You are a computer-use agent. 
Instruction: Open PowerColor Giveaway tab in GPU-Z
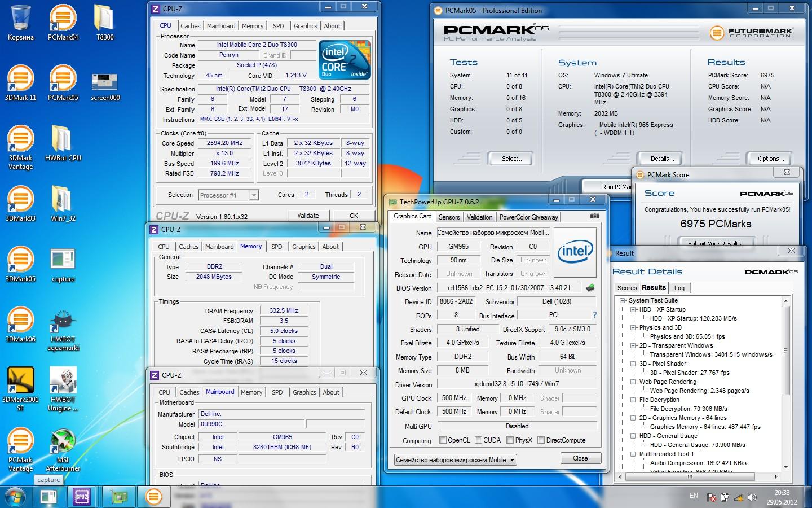(528, 217)
